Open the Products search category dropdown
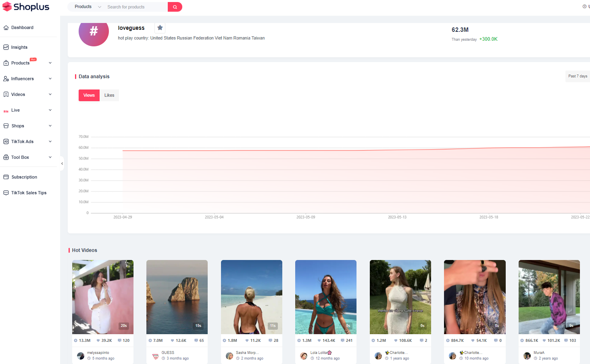 click(x=88, y=7)
